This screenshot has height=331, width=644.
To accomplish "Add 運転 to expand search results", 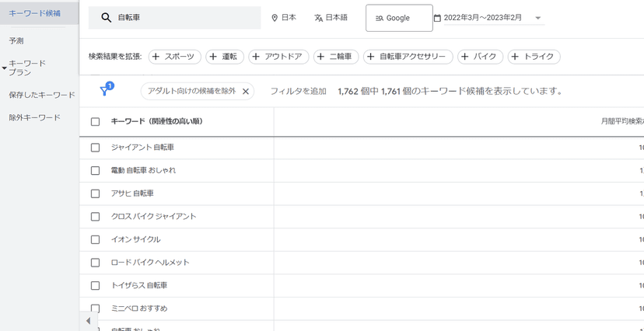I will [225, 57].
